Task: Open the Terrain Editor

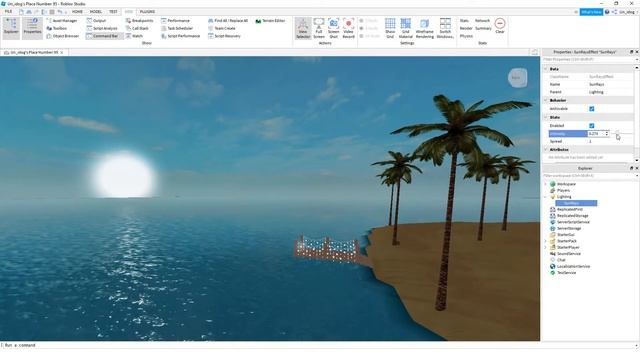Action: click(270, 20)
